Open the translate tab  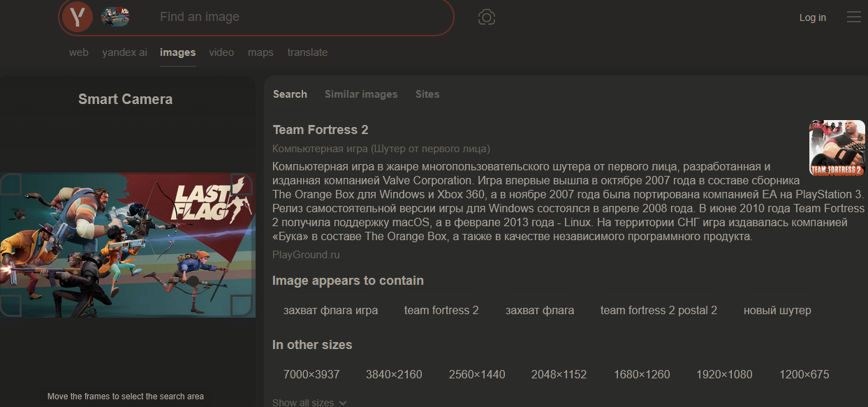click(x=307, y=52)
